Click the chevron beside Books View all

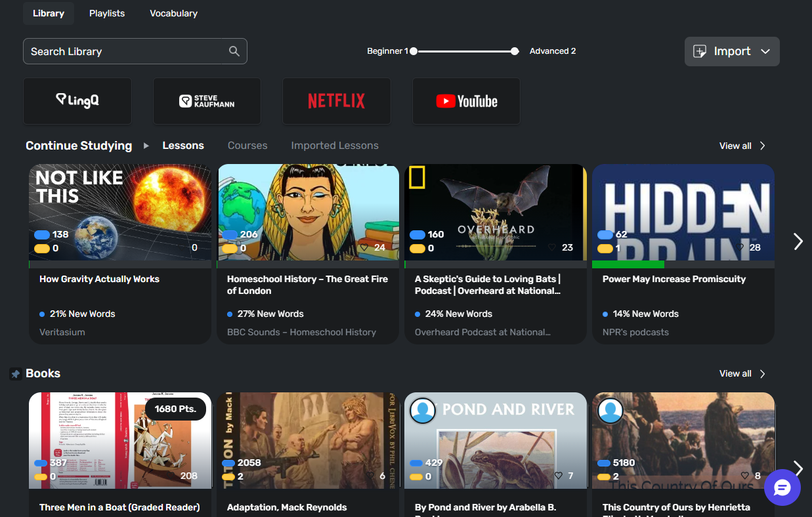click(762, 374)
